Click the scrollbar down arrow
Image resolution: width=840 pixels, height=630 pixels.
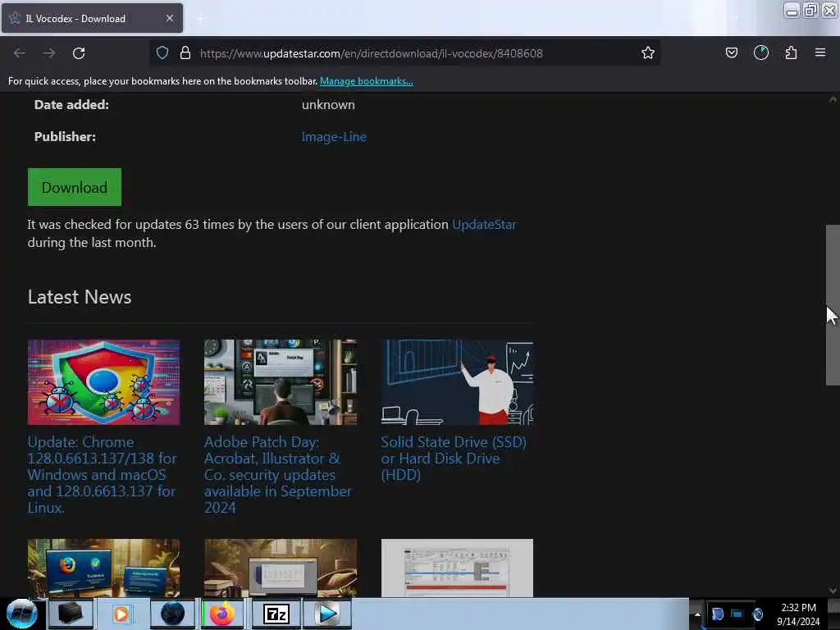click(833, 591)
